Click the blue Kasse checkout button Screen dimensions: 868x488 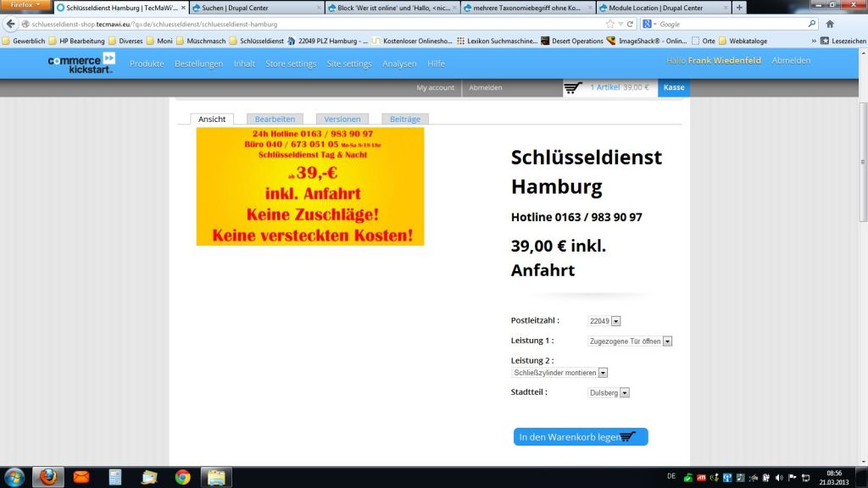[x=674, y=87]
